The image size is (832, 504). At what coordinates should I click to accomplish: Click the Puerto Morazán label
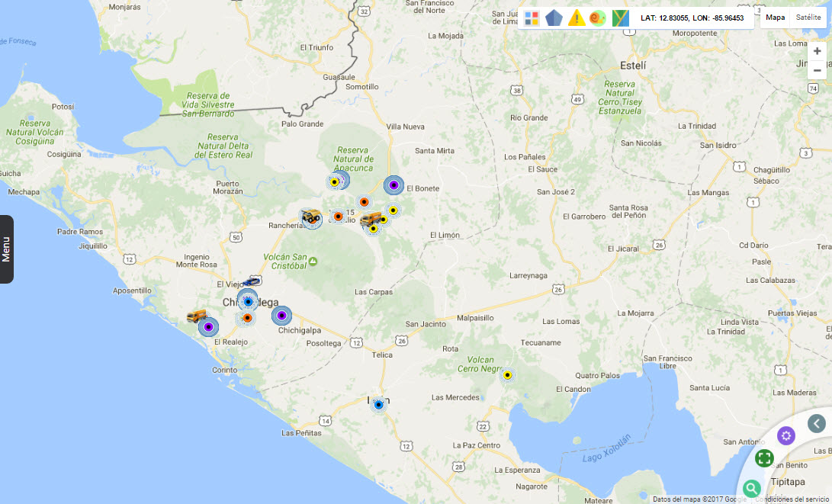click(227, 188)
